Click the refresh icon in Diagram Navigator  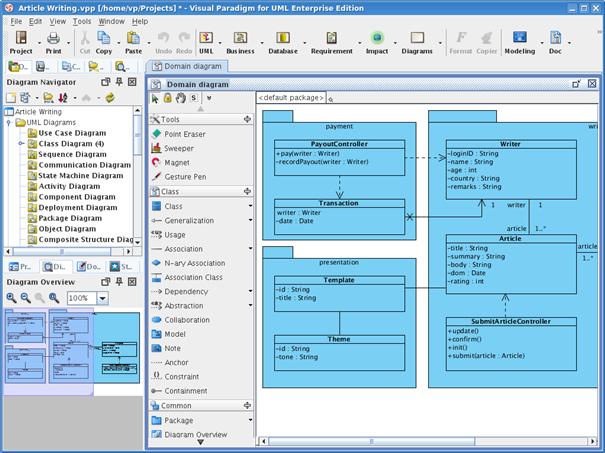(110, 98)
